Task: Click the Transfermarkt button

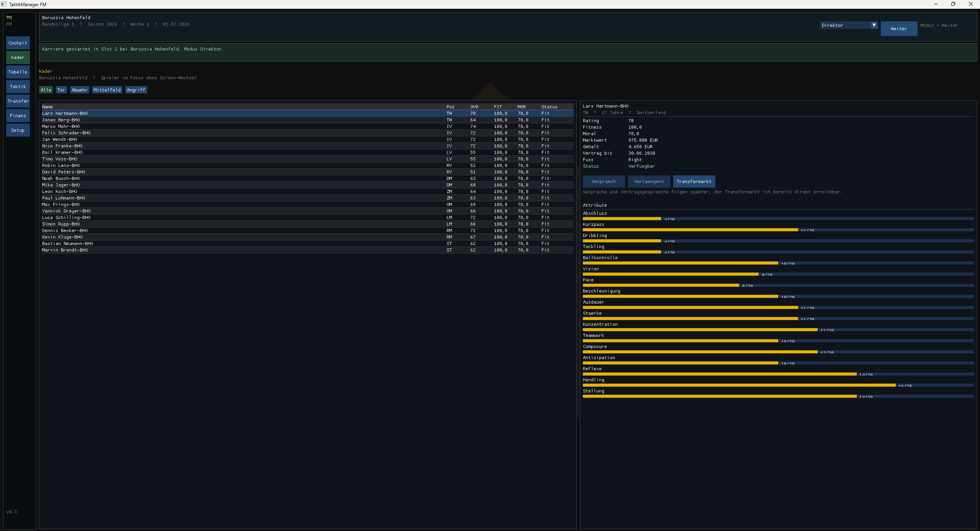Action: coord(694,181)
